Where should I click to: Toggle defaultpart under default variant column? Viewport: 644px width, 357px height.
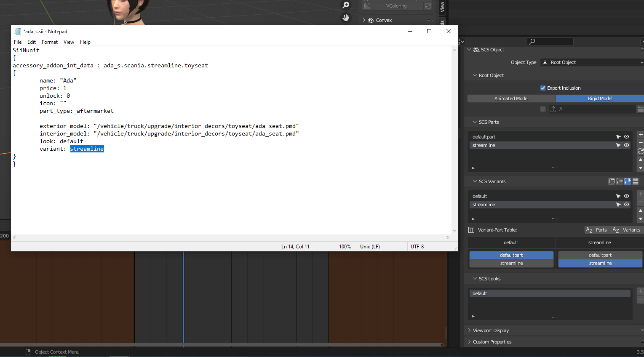click(x=511, y=255)
